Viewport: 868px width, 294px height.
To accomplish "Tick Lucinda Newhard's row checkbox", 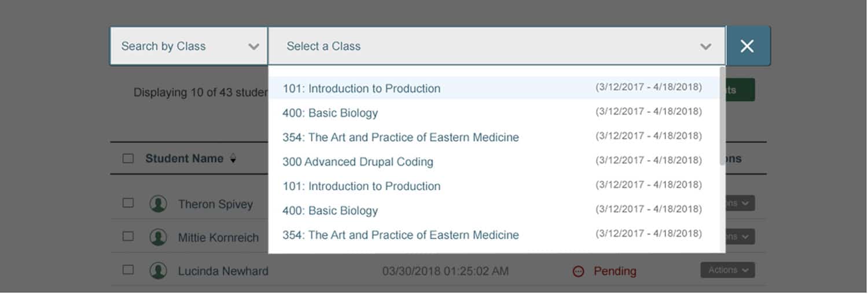I will point(128,270).
